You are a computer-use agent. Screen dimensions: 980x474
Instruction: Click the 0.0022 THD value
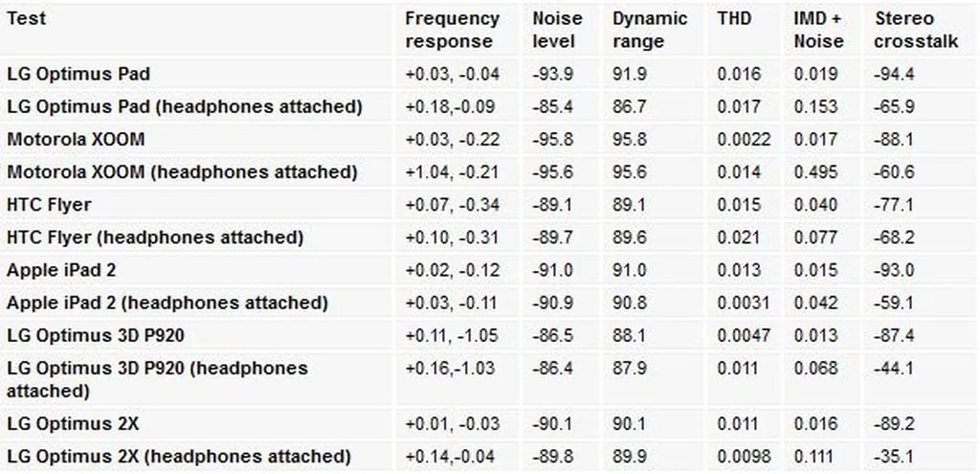coord(744,139)
